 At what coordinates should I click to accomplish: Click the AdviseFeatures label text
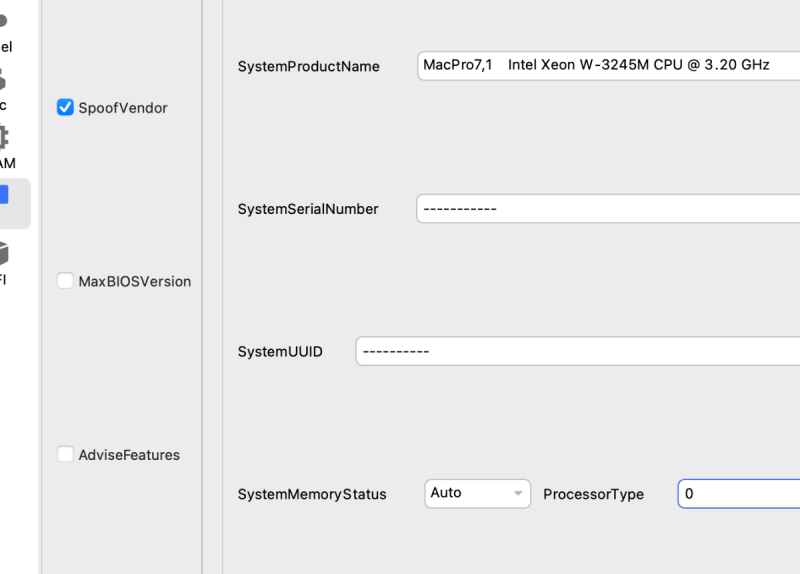pyautogui.click(x=129, y=455)
